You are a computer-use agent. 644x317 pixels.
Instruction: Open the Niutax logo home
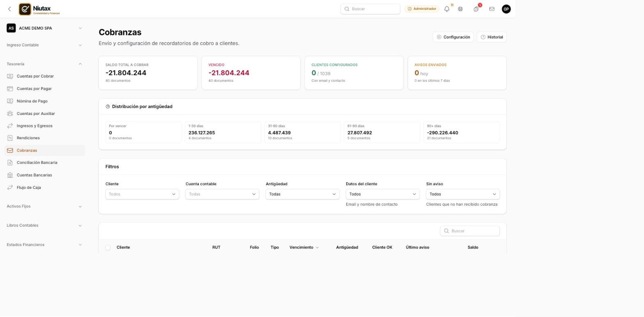pos(39,9)
